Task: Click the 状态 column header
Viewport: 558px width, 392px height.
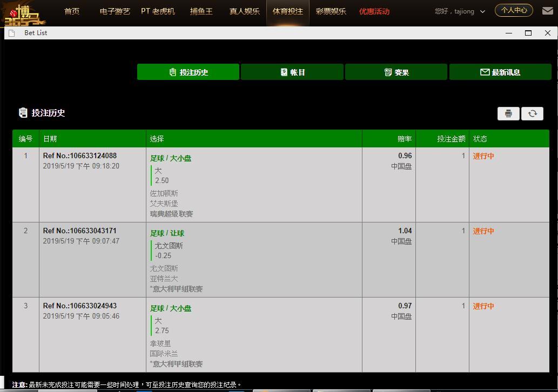Action: click(480, 139)
